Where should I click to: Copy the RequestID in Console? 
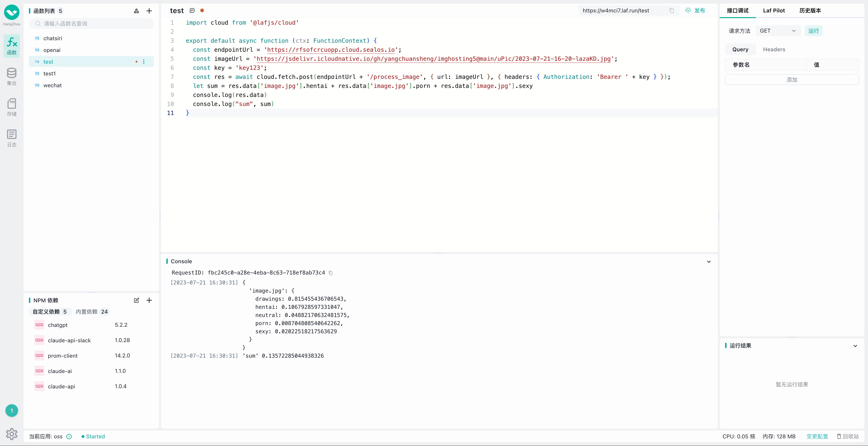click(x=331, y=273)
